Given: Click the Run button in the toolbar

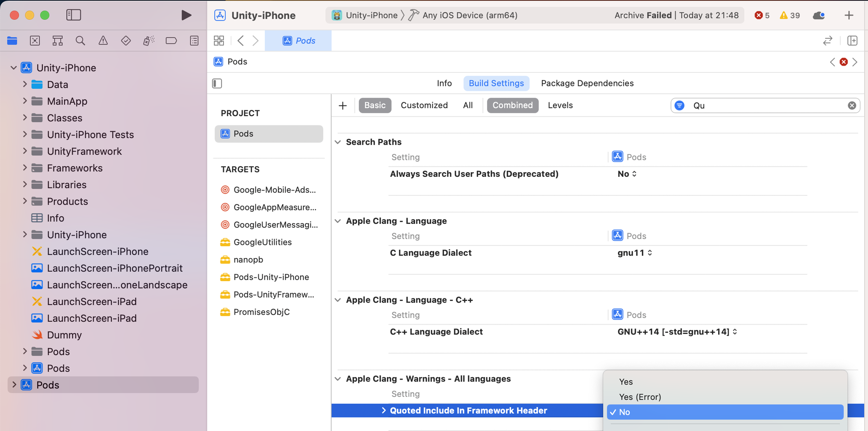Looking at the screenshot, I should pyautogui.click(x=186, y=15).
